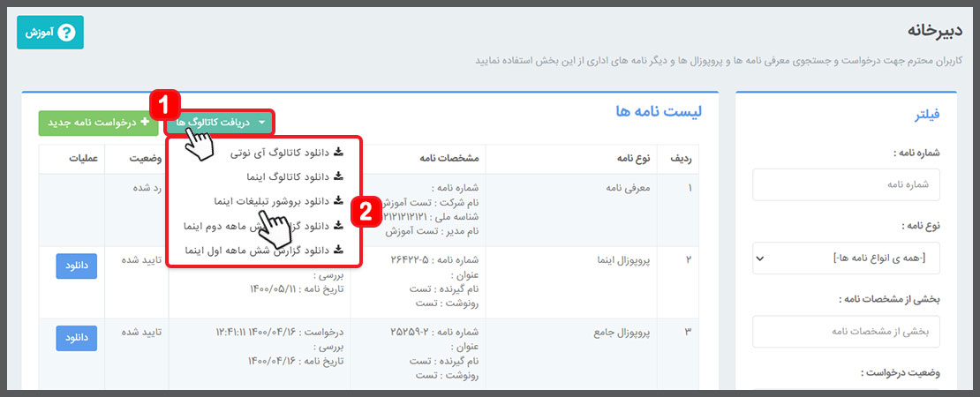Click the فیلتر panel heading

point(923,115)
